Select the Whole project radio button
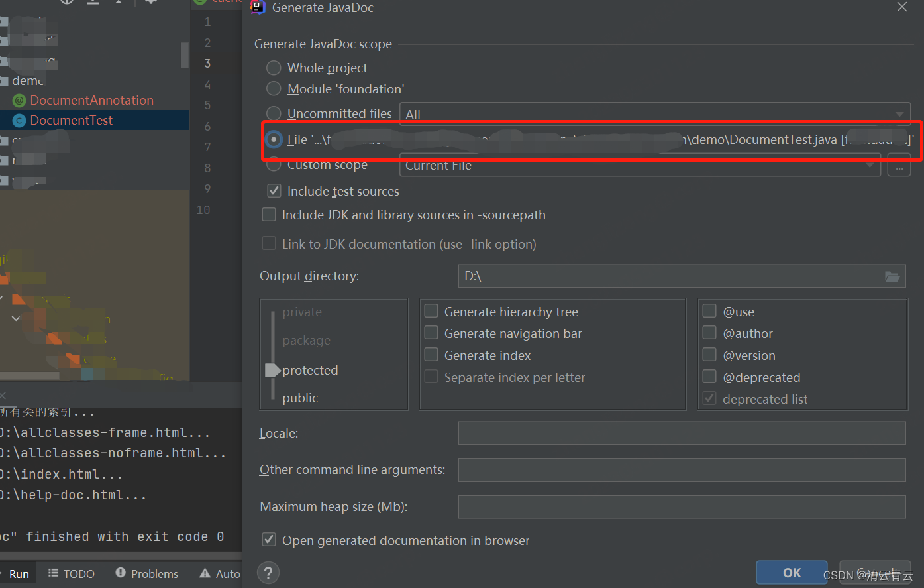924x588 pixels. (274, 68)
